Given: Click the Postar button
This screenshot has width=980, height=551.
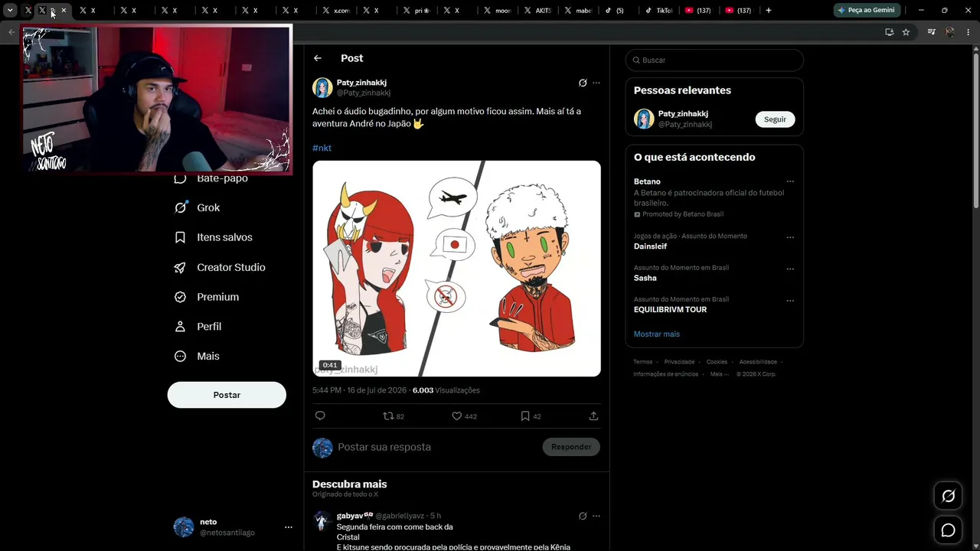Looking at the screenshot, I should click(x=227, y=395).
